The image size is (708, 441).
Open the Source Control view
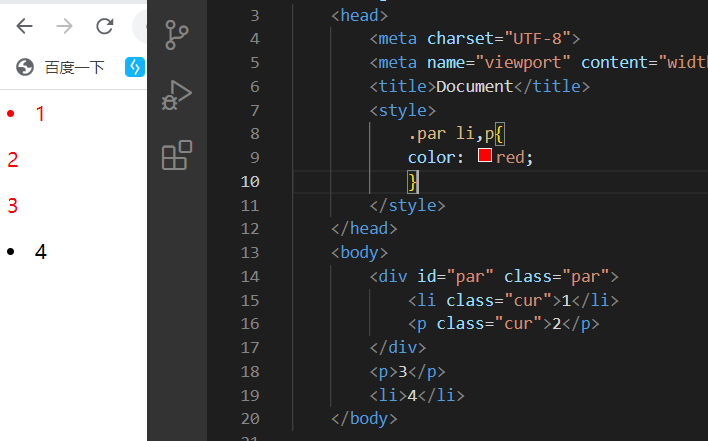(x=177, y=35)
